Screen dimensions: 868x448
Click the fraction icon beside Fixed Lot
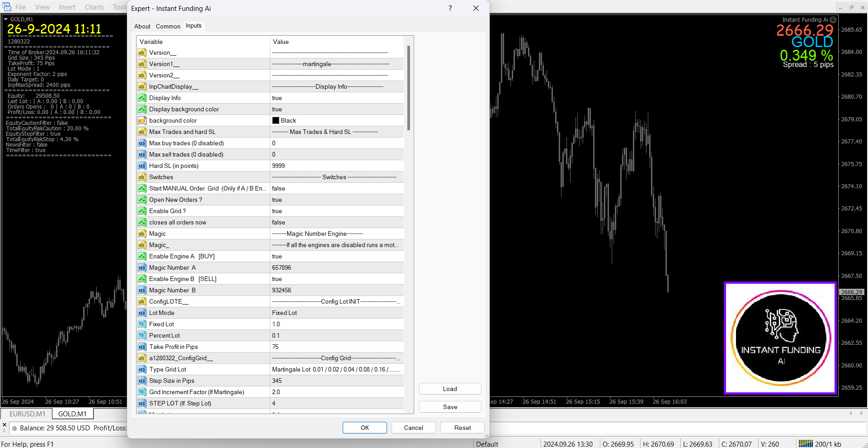142,324
